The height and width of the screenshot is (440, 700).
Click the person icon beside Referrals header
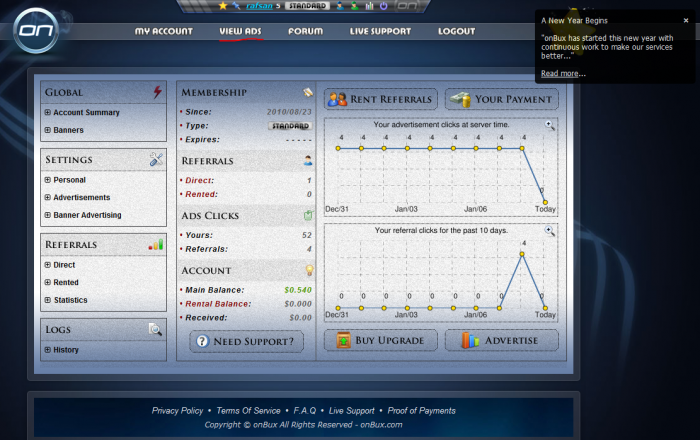tap(308, 161)
